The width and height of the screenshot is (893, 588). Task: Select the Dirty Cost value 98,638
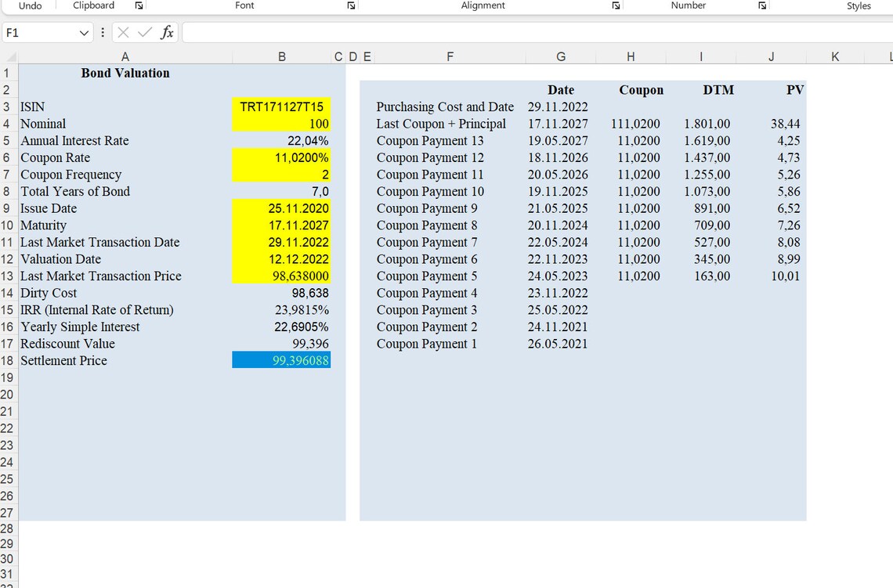coord(281,293)
